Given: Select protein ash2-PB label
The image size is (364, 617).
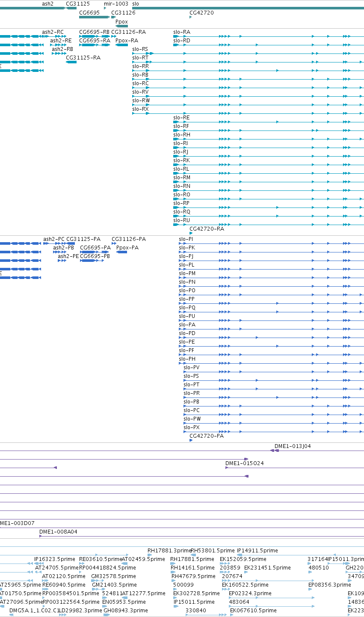Looking at the screenshot, I should [64, 248].
